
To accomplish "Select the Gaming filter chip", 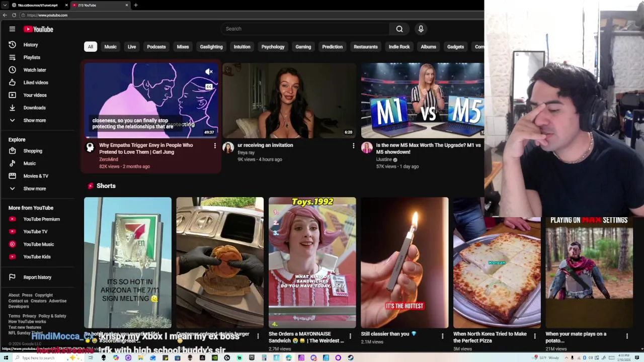I will tap(303, 47).
